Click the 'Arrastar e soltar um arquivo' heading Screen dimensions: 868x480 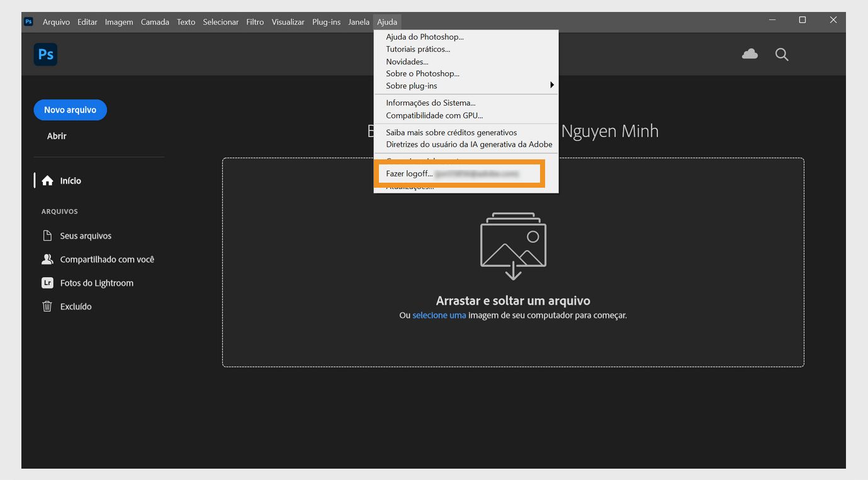[x=513, y=300]
